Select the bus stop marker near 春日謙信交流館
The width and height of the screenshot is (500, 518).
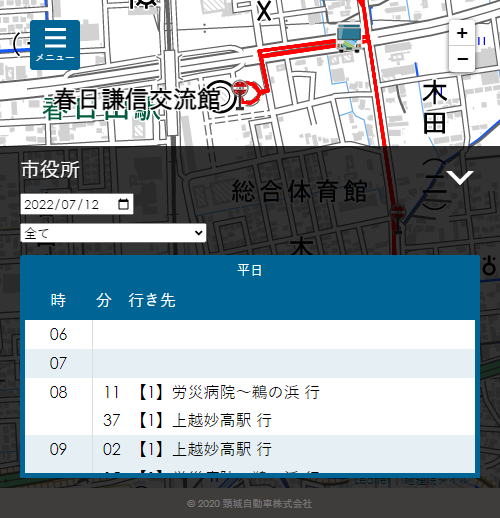pyautogui.click(x=239, y=95)
